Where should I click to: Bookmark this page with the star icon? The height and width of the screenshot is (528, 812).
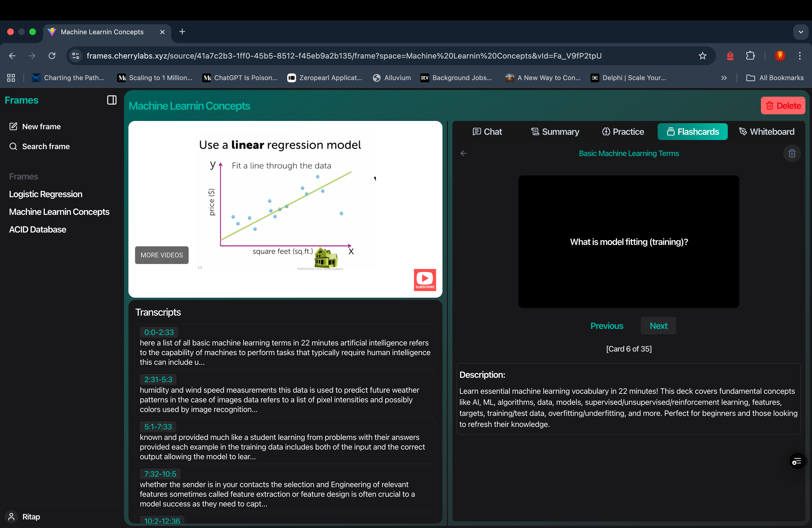[702, 56]
